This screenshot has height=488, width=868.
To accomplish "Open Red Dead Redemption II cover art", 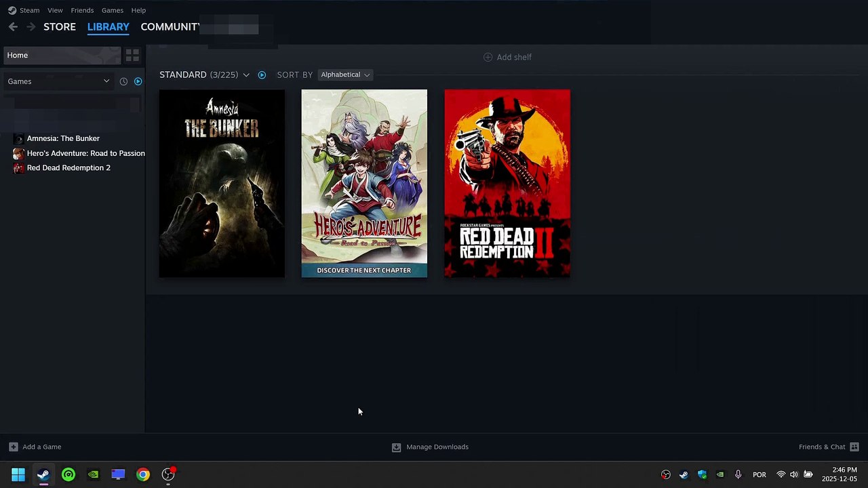I will click(x=507, y=183).
